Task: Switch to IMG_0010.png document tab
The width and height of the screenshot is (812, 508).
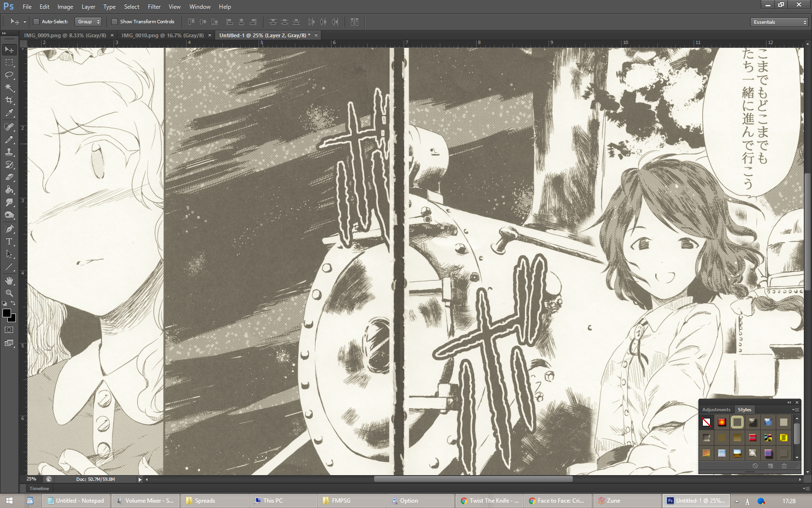Action: pyautogui.click(x=162, y=35)
